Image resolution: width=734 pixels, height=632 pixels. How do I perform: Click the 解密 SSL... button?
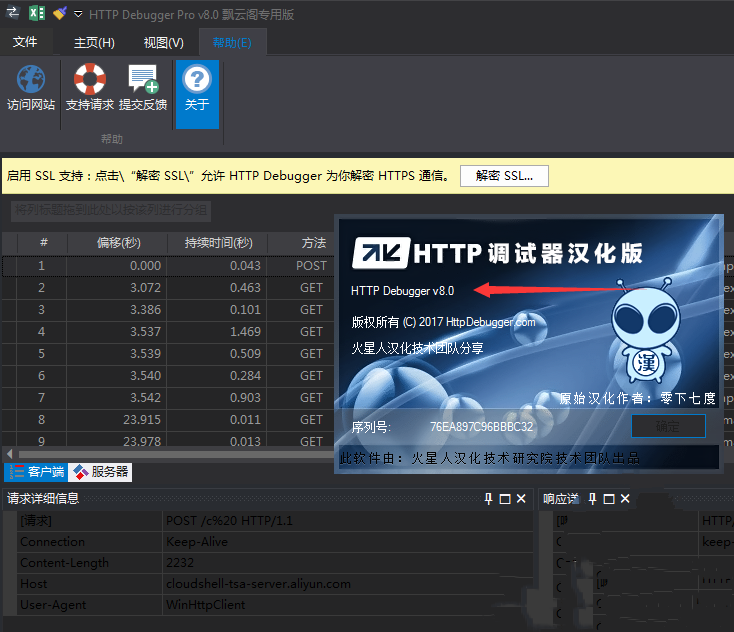[504, 176]
